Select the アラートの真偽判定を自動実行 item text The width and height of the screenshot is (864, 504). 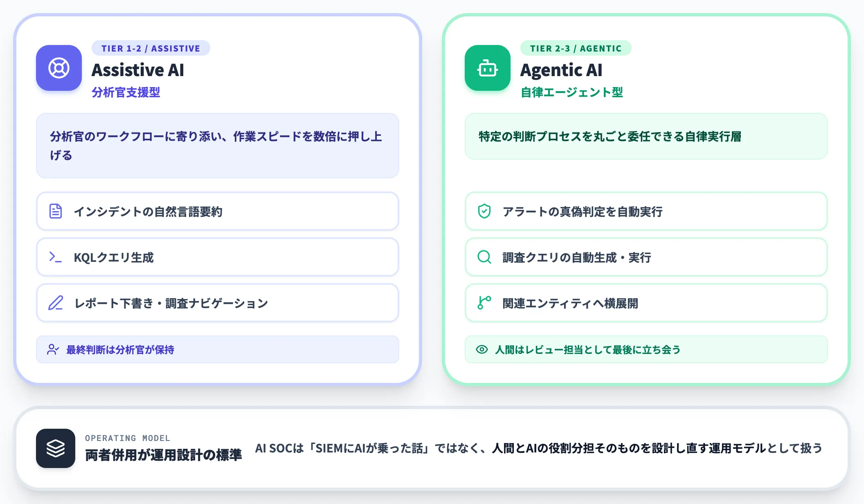(583, 211)
